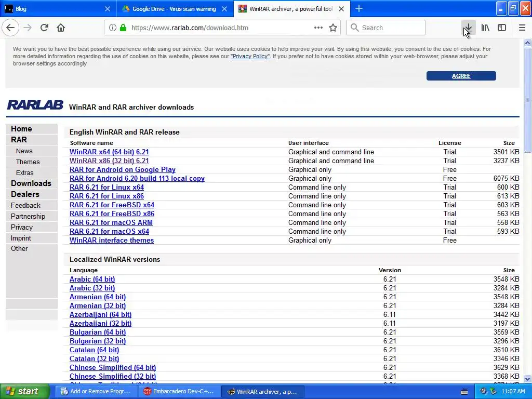Viewport: 532px width, 399px height.
Task: Open a new tab with plus
Action: click(x=358, y=9)
